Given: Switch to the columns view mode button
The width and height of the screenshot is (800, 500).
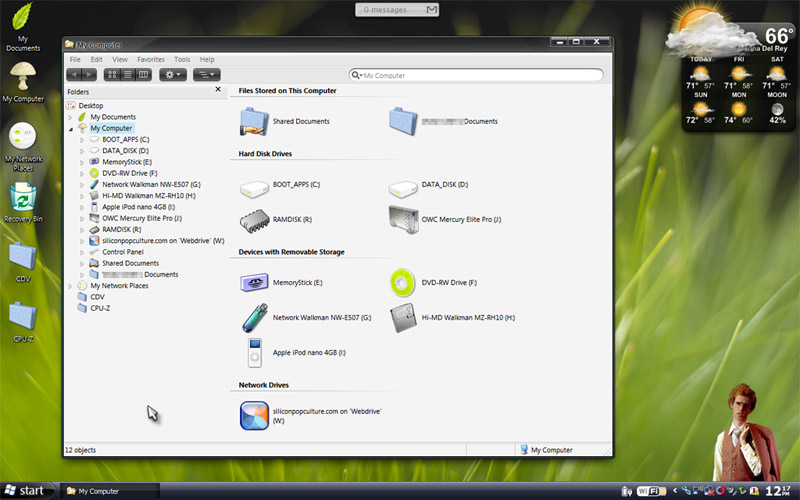Looking at the screenshot, I should tap(144, 75).
